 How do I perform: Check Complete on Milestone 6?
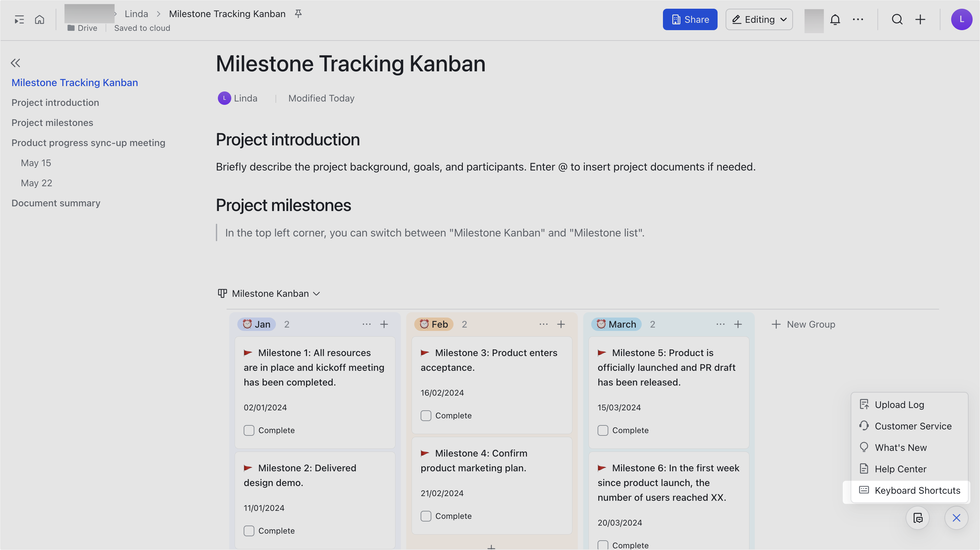tap(603, 545)
